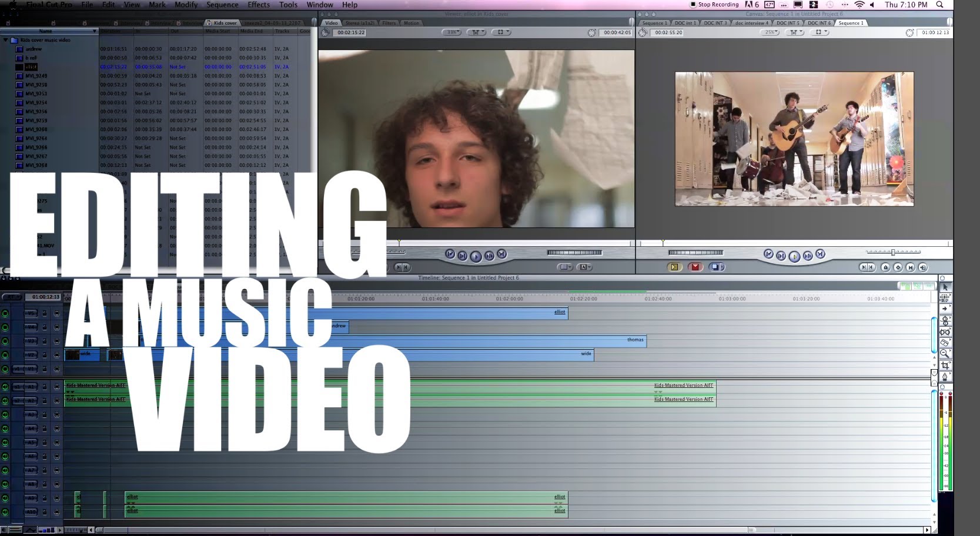Lock video track V4
Screen dimensions: 980x536
tap(45, 327)
